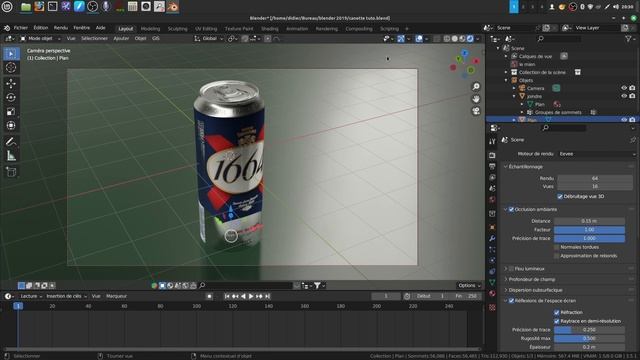
Task: Hide jondre object with its eye icon
Action: (624, 96)
